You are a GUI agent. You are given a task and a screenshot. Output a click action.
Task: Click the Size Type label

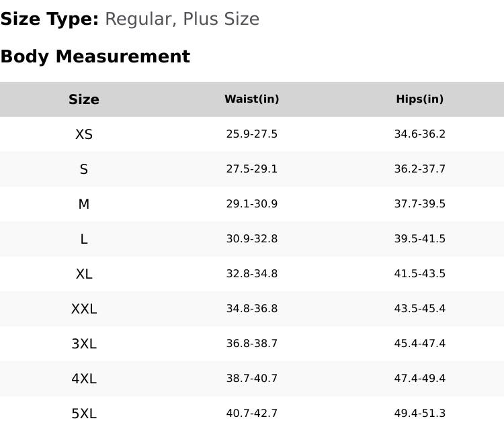(50, 19)
